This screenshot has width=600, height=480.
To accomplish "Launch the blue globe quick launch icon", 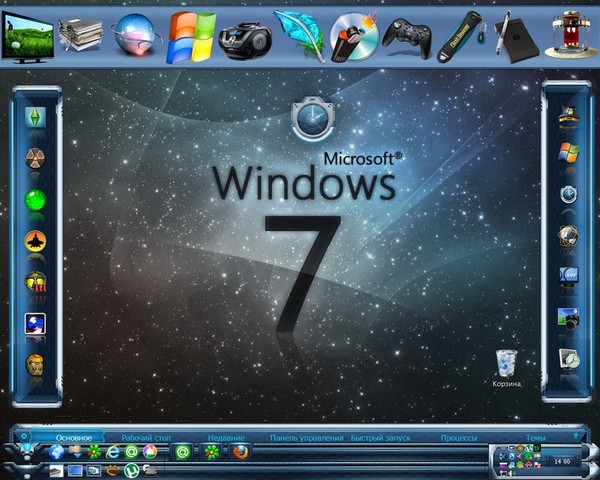I will pyautogui.click(x=57, y=452).
